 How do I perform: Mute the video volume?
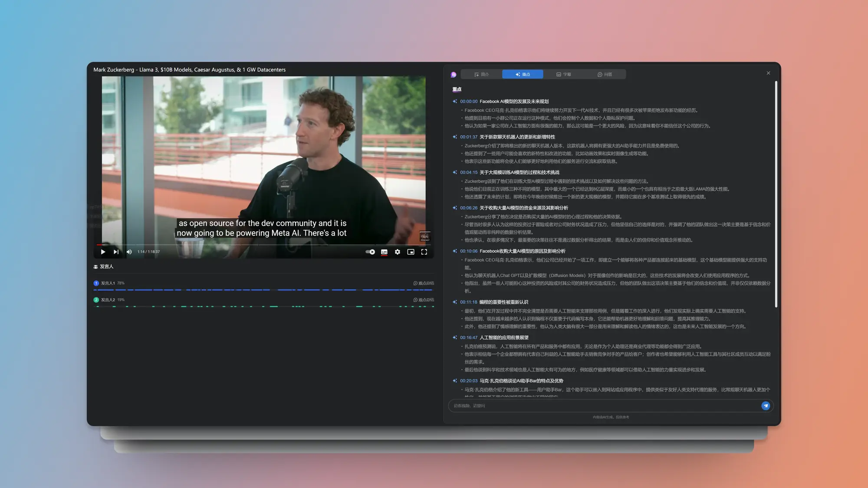coord(129,252)
